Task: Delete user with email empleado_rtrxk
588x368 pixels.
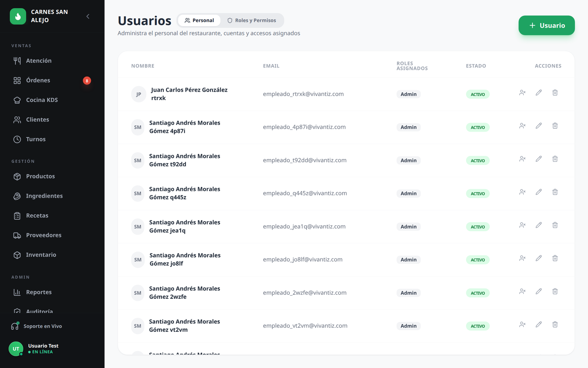Action: (x=555, y=93)
